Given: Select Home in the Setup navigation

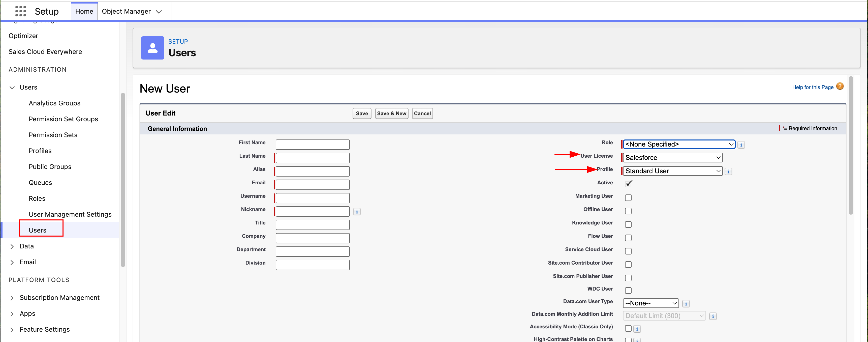Looking at the screenshot, I should pyautogui.click(x=84, y=11).
